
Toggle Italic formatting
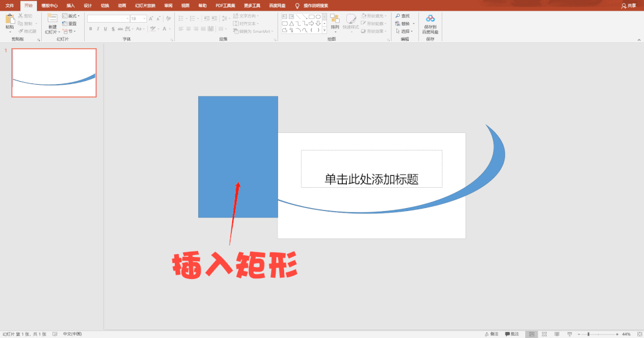98,29
